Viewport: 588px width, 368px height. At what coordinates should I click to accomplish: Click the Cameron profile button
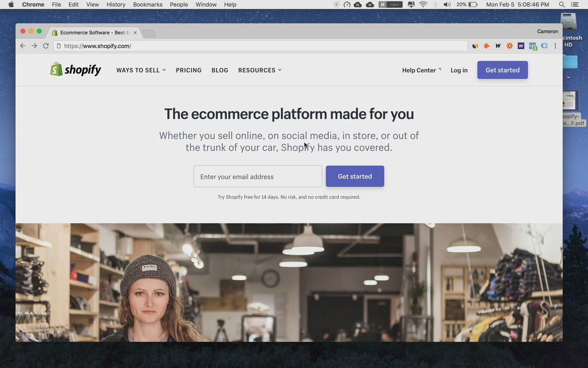click(x=547, y=31)
